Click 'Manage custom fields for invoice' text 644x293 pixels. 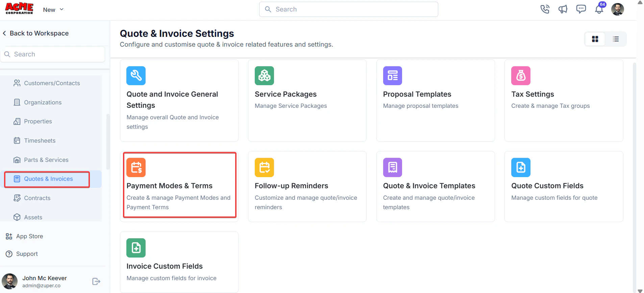[171, 278]
